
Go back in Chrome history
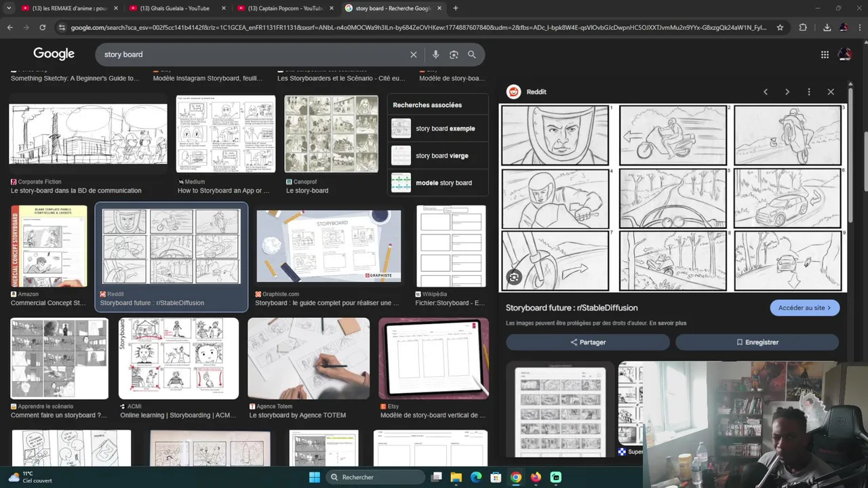click(x=9, y=28)
